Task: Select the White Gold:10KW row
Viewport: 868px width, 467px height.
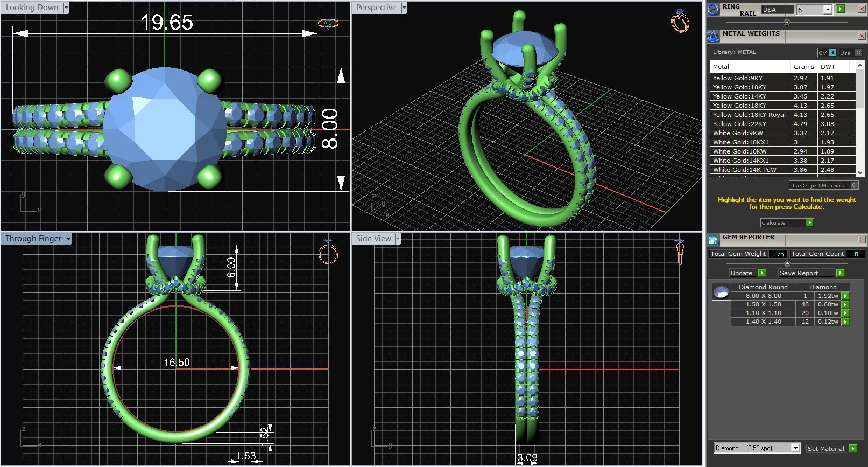Action: tap(782, 151)
